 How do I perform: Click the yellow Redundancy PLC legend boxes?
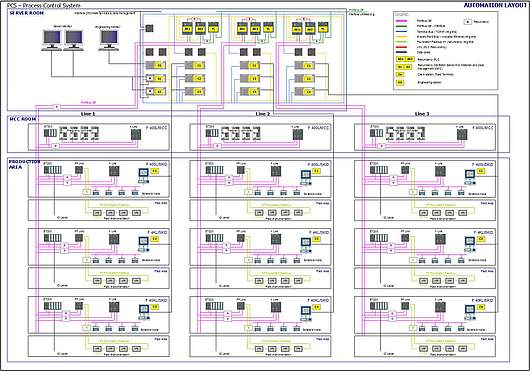point(405,59)
